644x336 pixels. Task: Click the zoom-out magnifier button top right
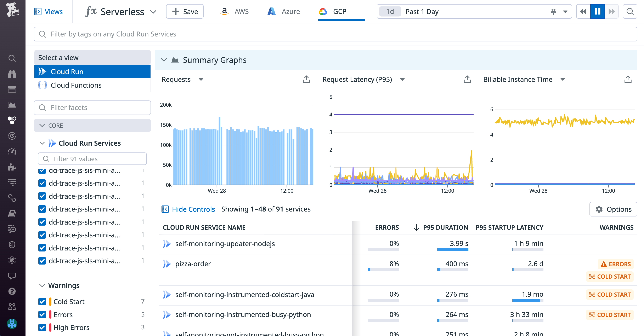tap(630, 11)
